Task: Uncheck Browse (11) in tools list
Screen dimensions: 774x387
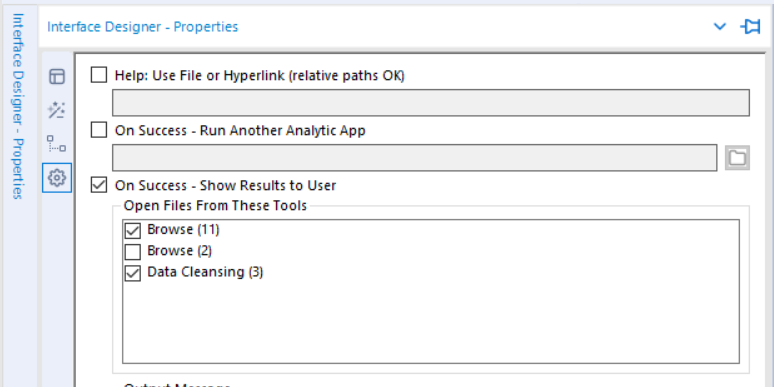Action: [x=132, y=230]
